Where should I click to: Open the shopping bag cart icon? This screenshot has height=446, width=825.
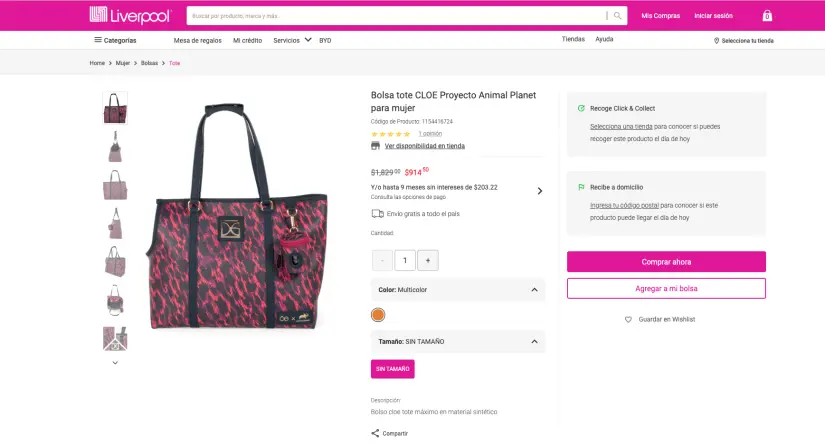[767, 16]
